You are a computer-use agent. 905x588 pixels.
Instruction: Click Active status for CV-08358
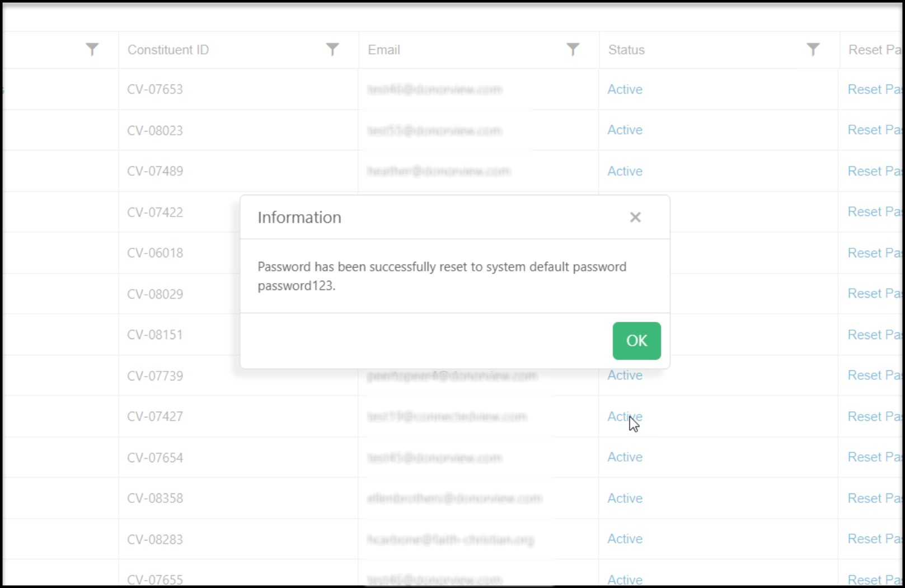(x=625, y=498)
